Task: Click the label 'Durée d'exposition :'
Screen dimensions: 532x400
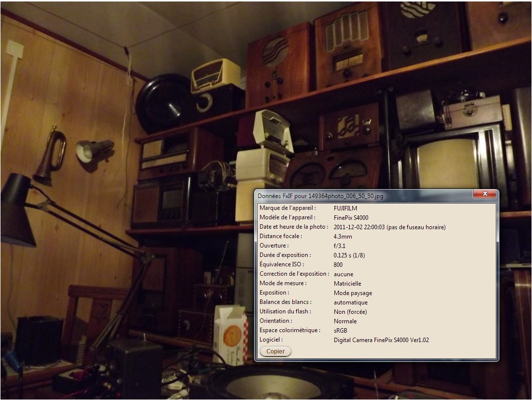Action: (x=285, y=255)
